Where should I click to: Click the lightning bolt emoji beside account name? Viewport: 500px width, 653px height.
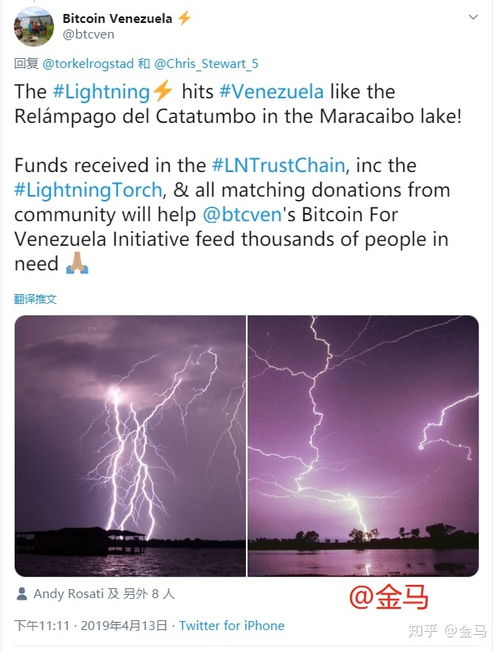click(184, 18)
